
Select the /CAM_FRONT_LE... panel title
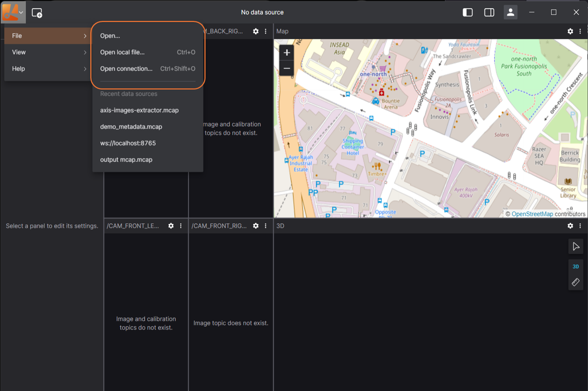coord(133,226)
